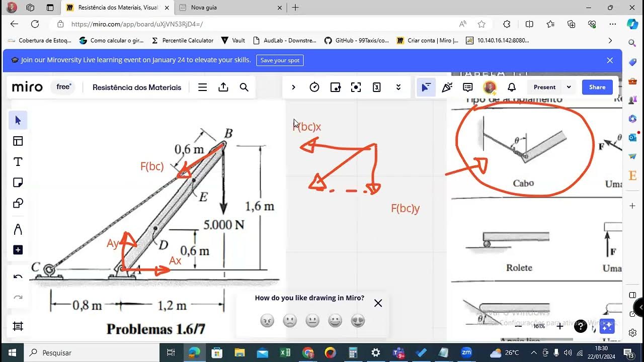
Task: Start the timer tool
Action: (314, 87)
